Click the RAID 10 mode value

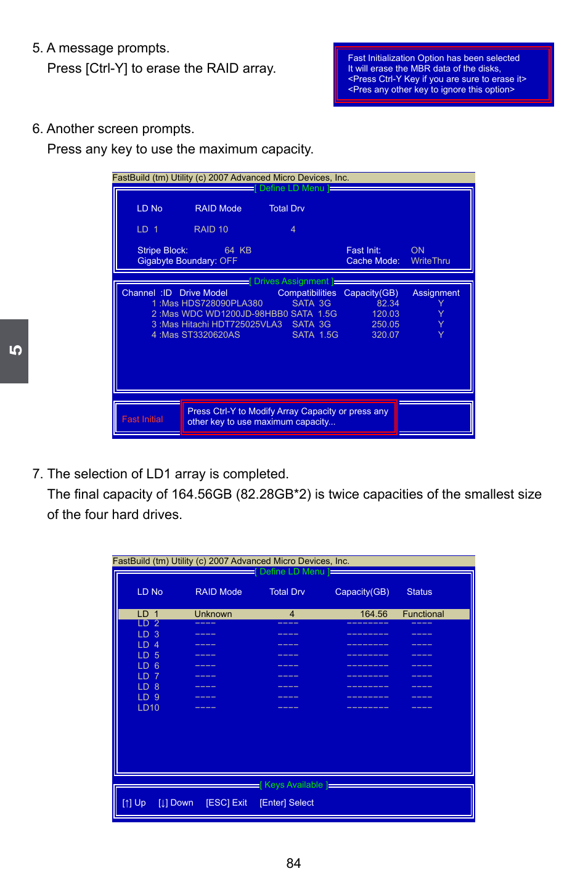tap(211, 229)
